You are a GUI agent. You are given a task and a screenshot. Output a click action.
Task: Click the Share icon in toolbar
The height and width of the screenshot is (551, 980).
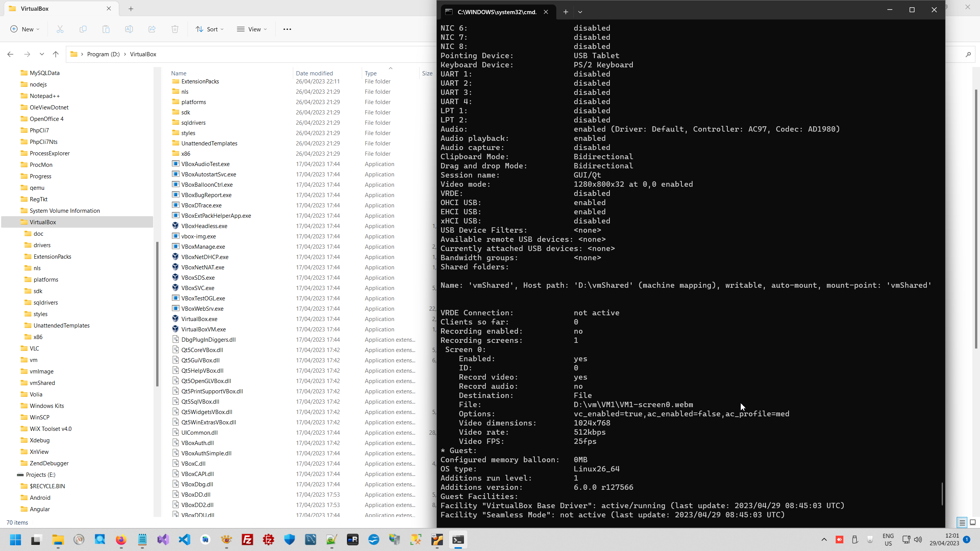(152, 29)
